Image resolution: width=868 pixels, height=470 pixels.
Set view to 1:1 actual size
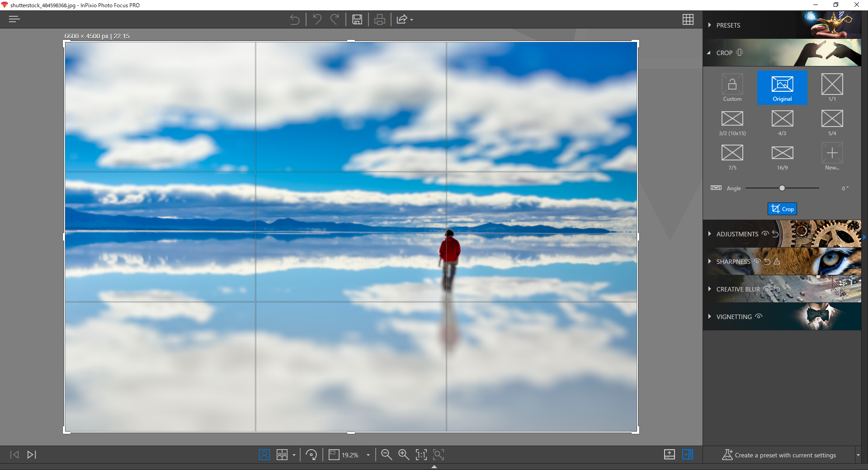click(x=421, y=455)
